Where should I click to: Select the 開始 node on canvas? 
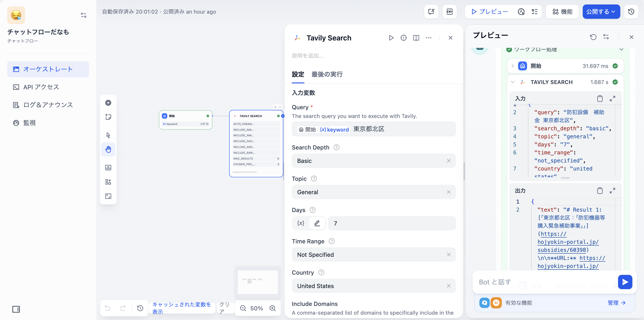[186, 120]
